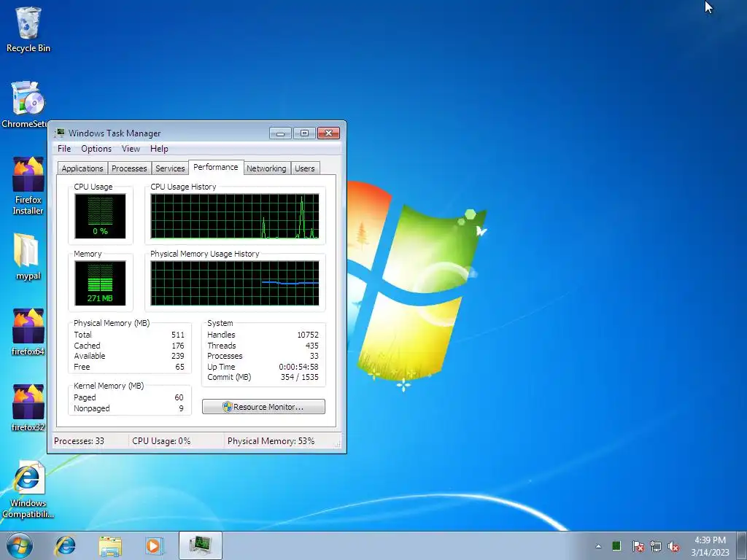This screenshot has width=747, height=560.
Task: Open the Action Center flag icon
Action: point(638,546)
